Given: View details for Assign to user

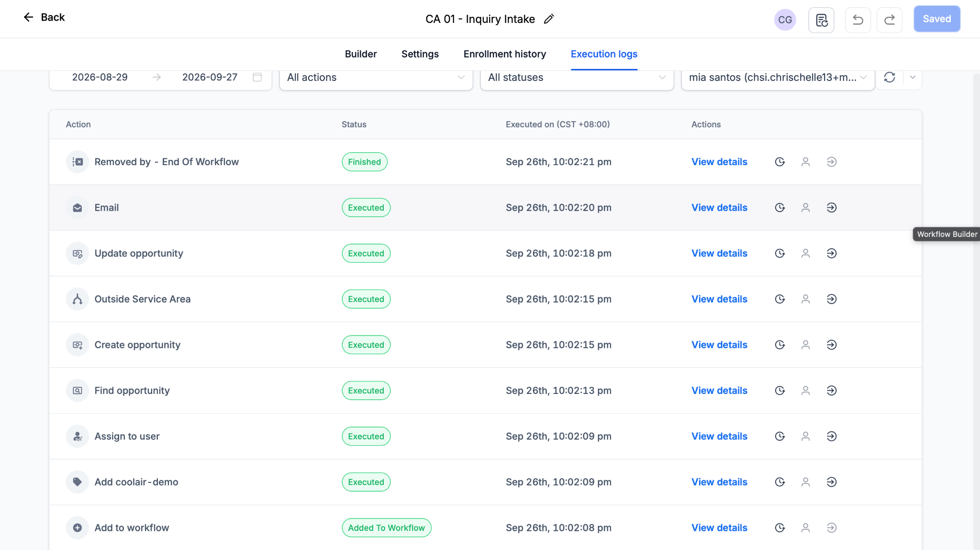Looking at the screenshot, I should [x=719, y=436].
